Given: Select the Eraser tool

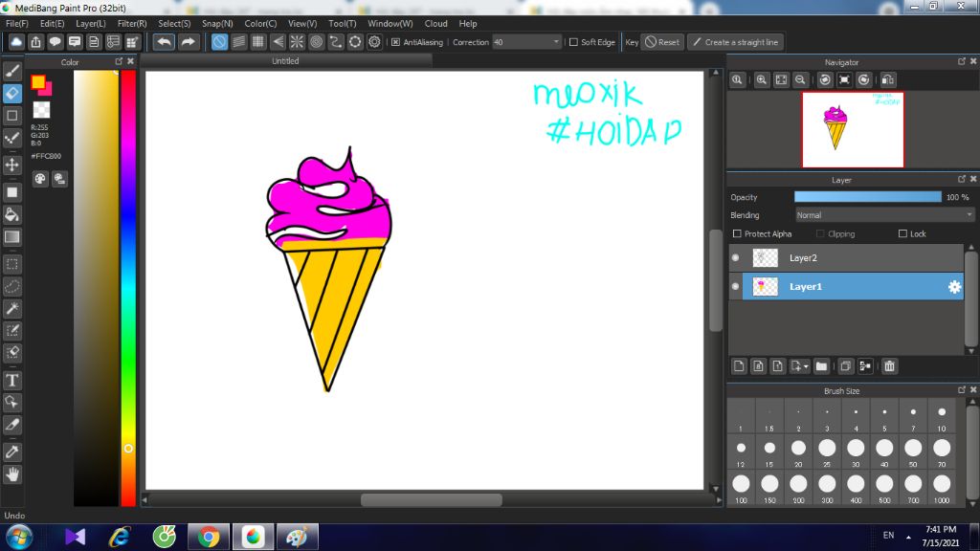Looking at the screenshot, I should pos(11,93).
